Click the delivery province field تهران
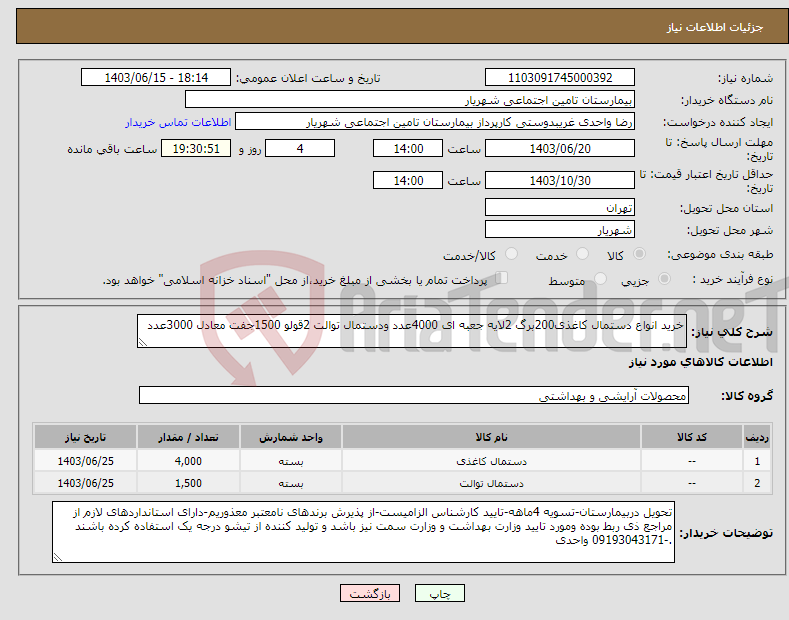 tap(560, 207)
